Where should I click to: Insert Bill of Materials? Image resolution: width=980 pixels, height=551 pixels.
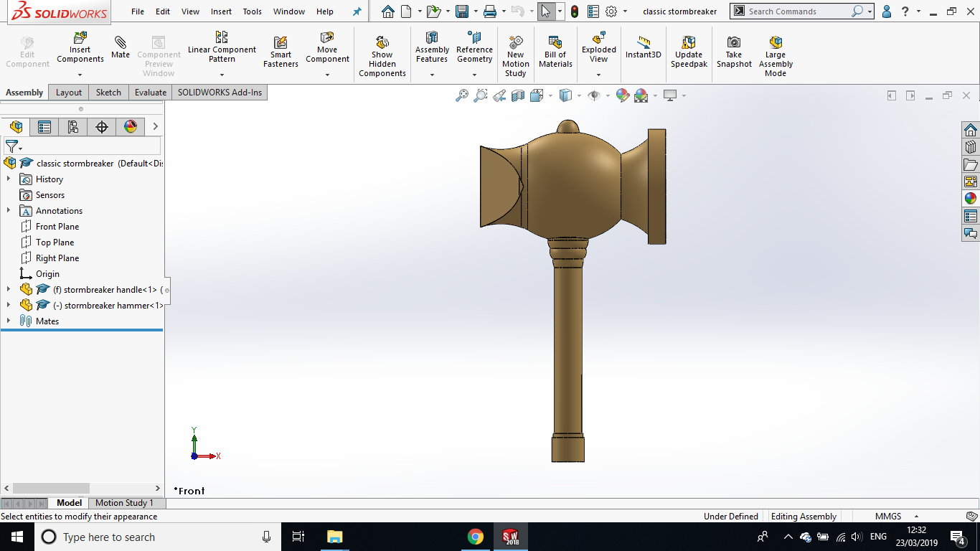555,52
